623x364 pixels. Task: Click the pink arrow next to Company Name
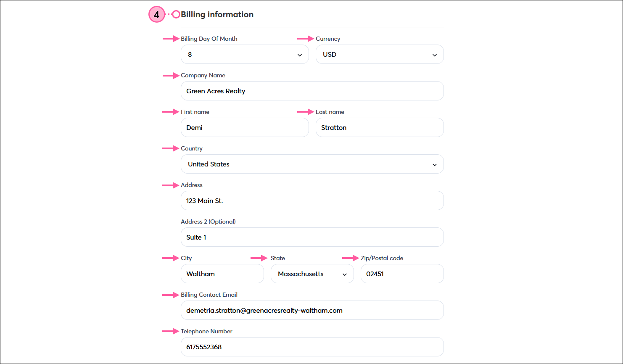click(170, 75)
